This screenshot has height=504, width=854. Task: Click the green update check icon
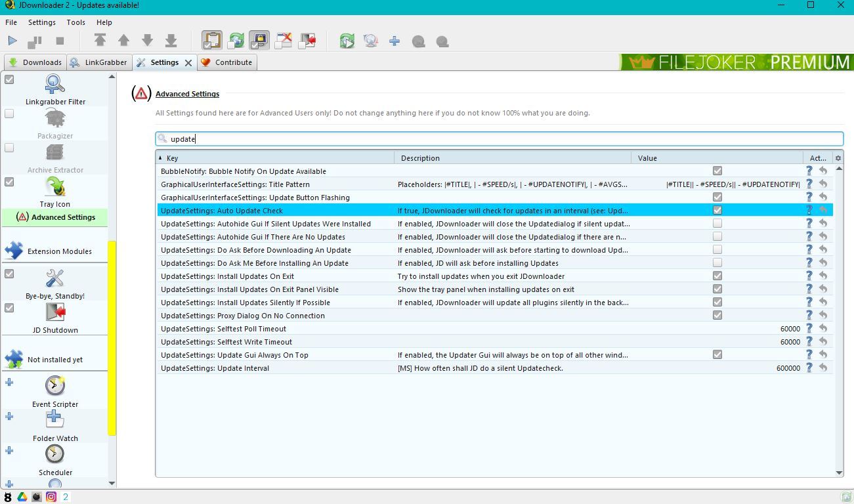click(x=347, y=41)
